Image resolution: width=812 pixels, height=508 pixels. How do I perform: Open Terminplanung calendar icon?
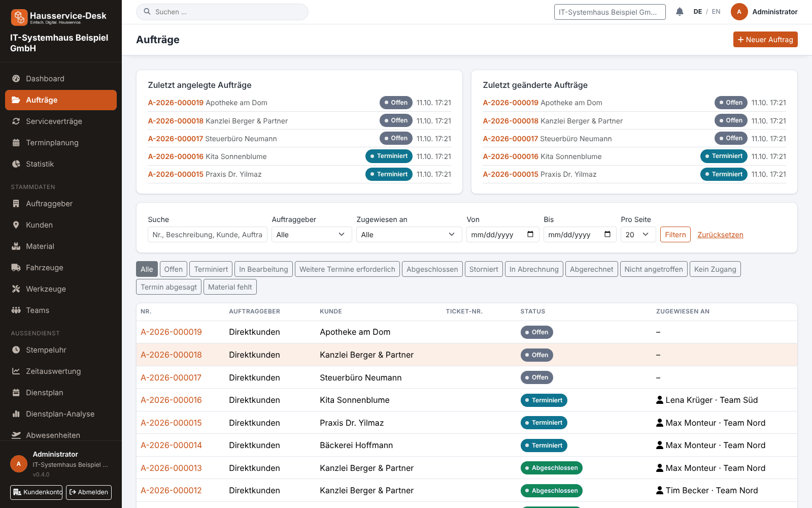16,143
